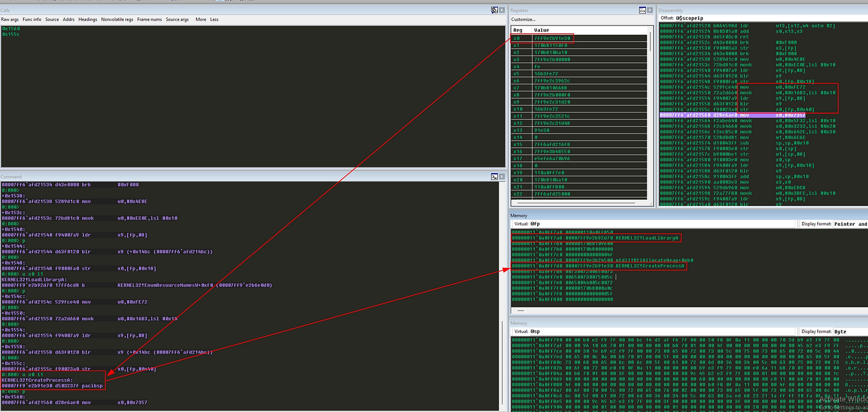Image resolution: width=868 pixels, height=412 pixels.
Task: Click the Calls window dock icon
Action: (494, 10)
